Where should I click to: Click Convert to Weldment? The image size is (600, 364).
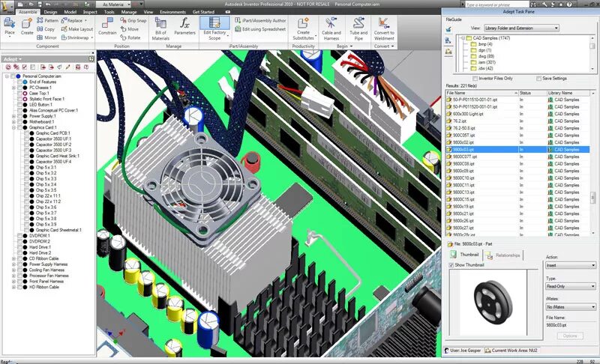coord(384,28)
